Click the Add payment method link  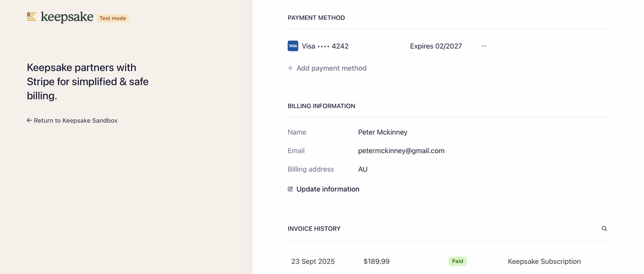(x=331, y=68)
